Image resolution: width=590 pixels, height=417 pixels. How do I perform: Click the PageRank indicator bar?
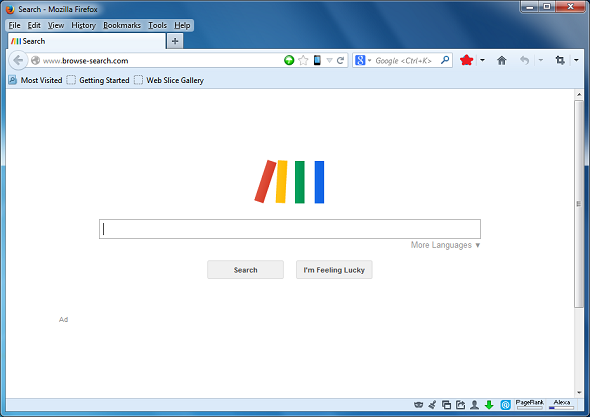point(529,405)
